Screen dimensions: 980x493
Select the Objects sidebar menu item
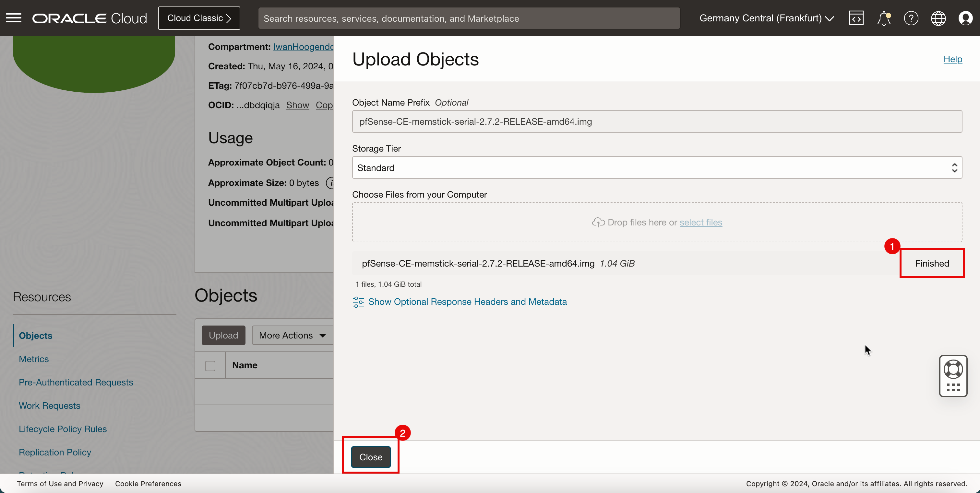36,335
